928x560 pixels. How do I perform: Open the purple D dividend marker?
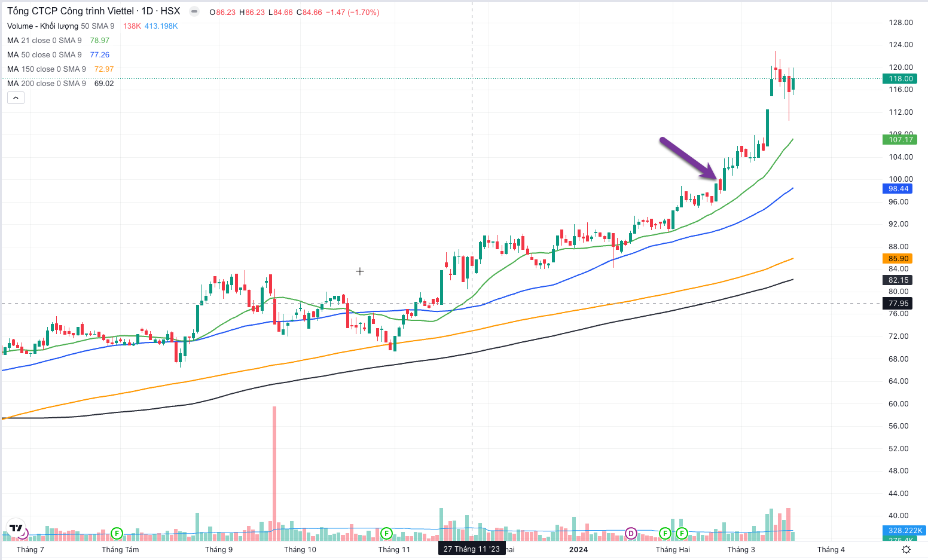(x=631, y=533)
